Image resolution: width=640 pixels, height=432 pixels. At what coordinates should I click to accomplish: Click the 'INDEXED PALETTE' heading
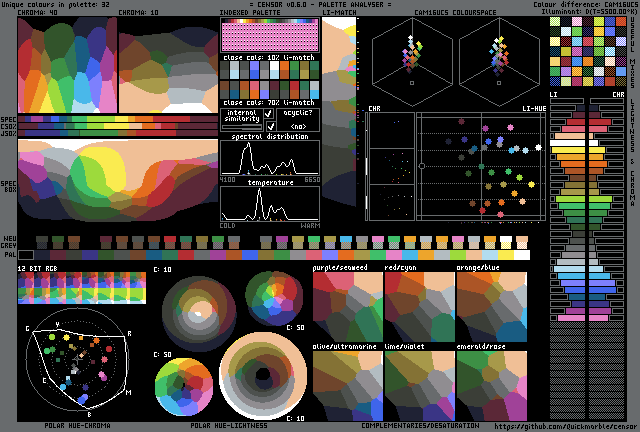click(250, 13)
